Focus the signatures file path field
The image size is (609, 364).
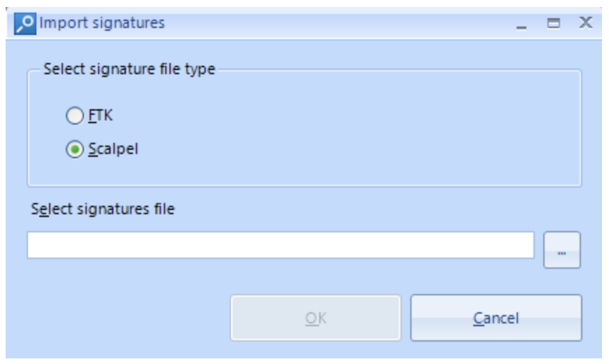coord(281,245)
